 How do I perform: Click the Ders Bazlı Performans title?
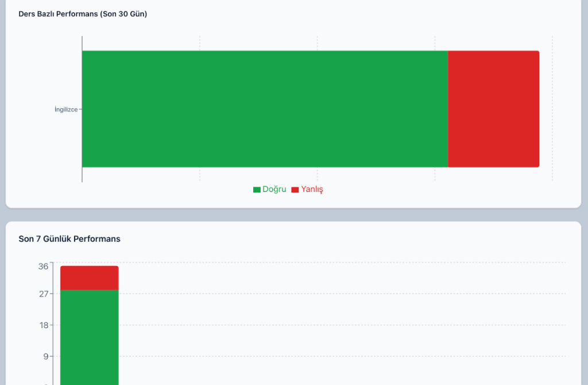tap(83, 14)
